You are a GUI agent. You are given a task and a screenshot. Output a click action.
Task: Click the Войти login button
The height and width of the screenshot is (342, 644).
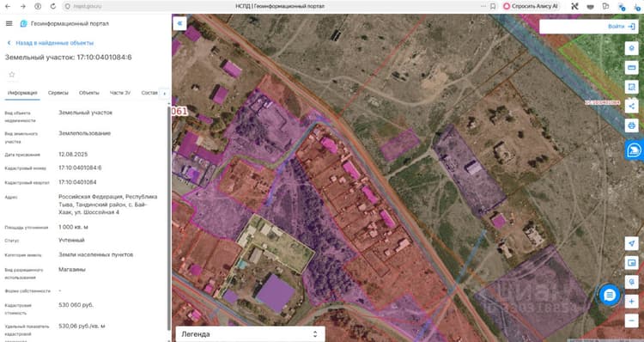[x=616, y=27]
